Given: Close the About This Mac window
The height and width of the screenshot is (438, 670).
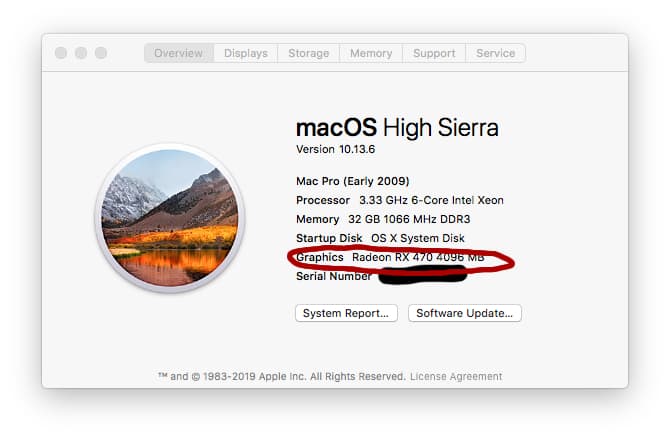Looking at the screenshot, I should tap(61, 53).
